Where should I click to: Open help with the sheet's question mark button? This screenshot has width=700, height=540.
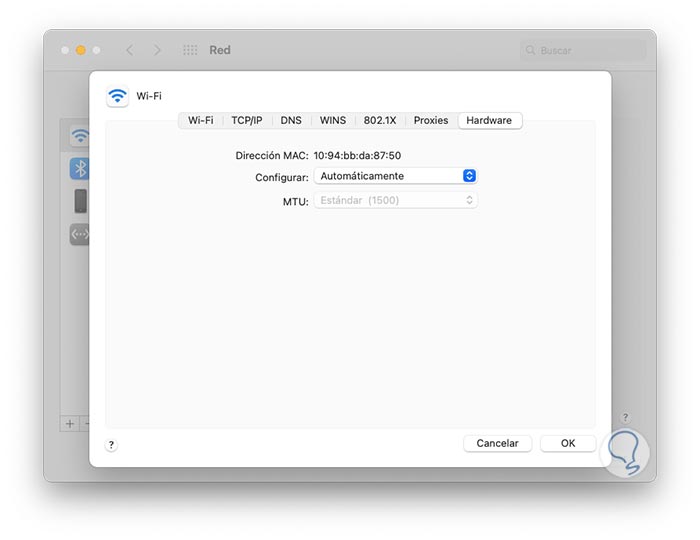coord(111,444)
